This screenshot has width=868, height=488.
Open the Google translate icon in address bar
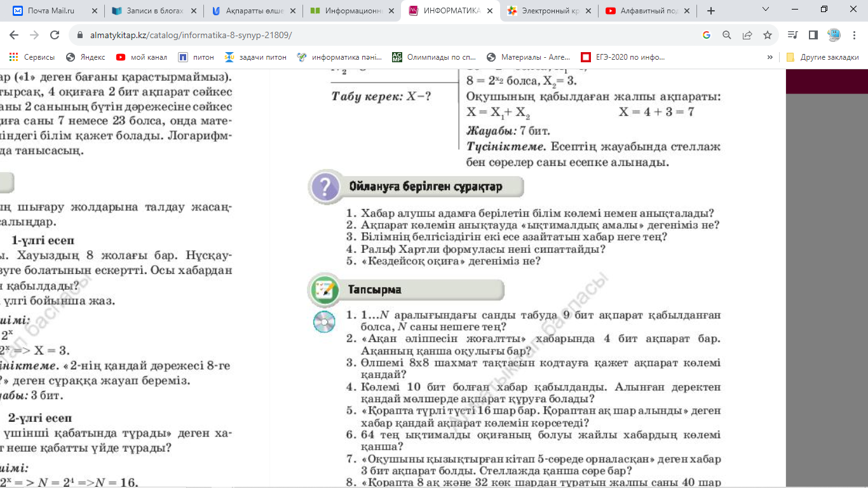706,36
